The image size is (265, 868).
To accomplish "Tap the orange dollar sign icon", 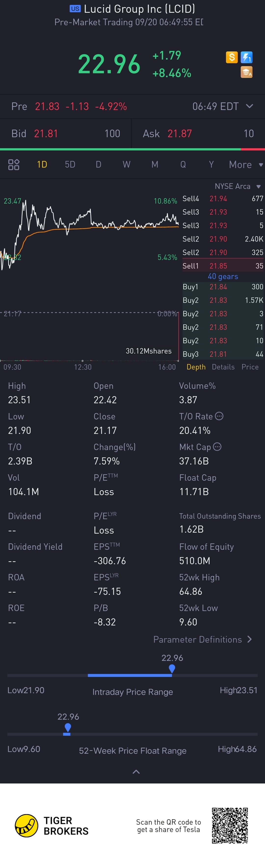I will pos(232,57).
